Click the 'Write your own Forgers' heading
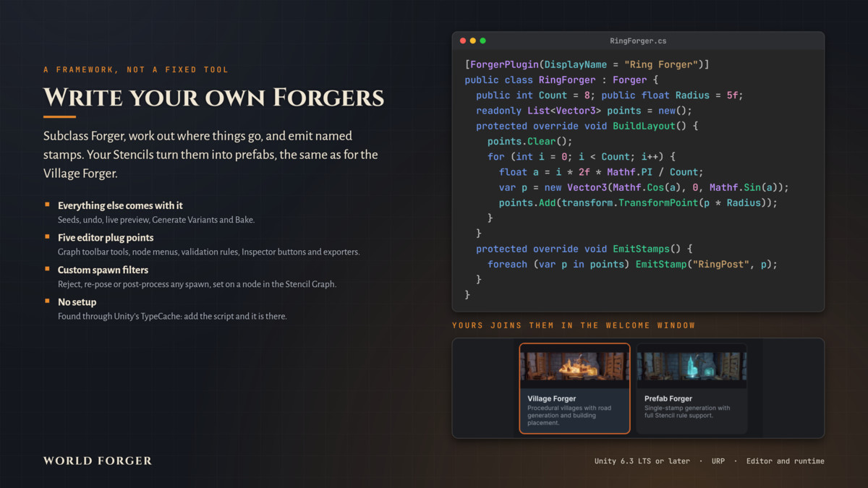This screenshot has width=868, height=488. pos(213,98)
